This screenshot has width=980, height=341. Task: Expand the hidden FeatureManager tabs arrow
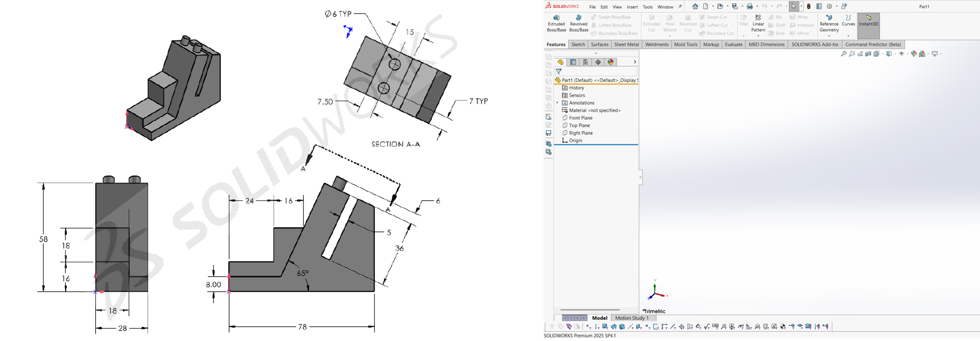(635, 62)
